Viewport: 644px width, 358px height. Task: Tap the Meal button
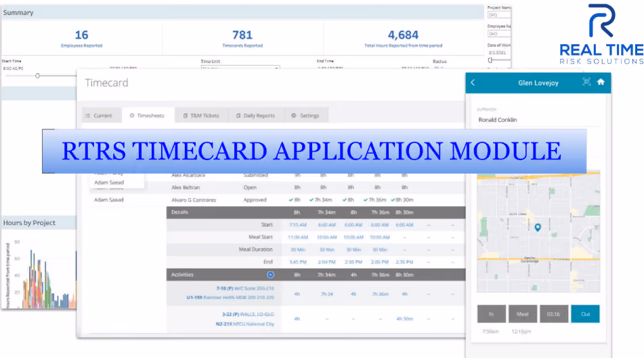(x=522, y=314)
